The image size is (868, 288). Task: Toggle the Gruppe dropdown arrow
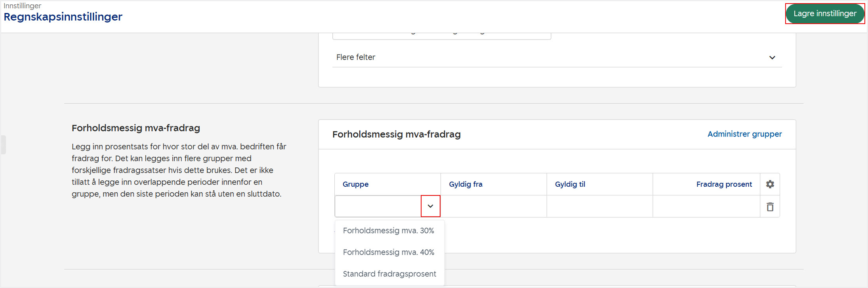click(x=430, y=206)
